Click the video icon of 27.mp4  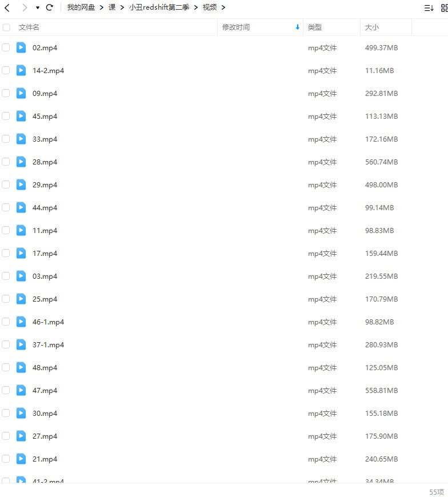click(21, 435)
